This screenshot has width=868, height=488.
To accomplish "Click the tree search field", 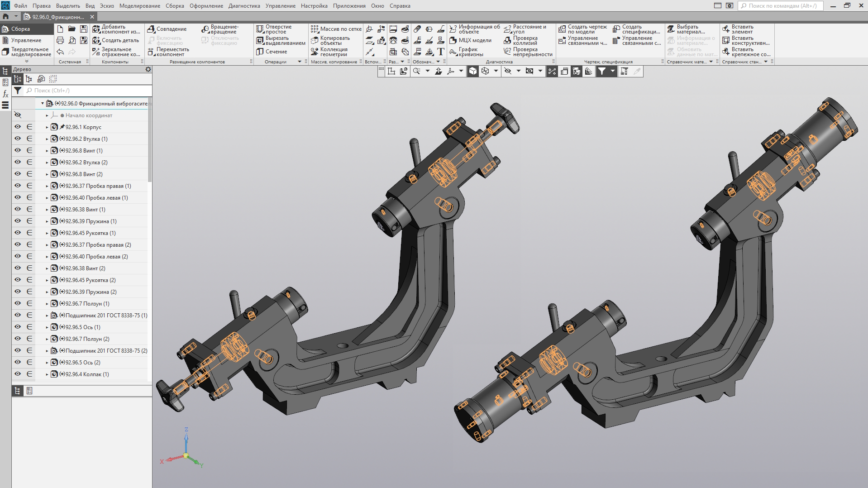I will (x=88, y=91).
